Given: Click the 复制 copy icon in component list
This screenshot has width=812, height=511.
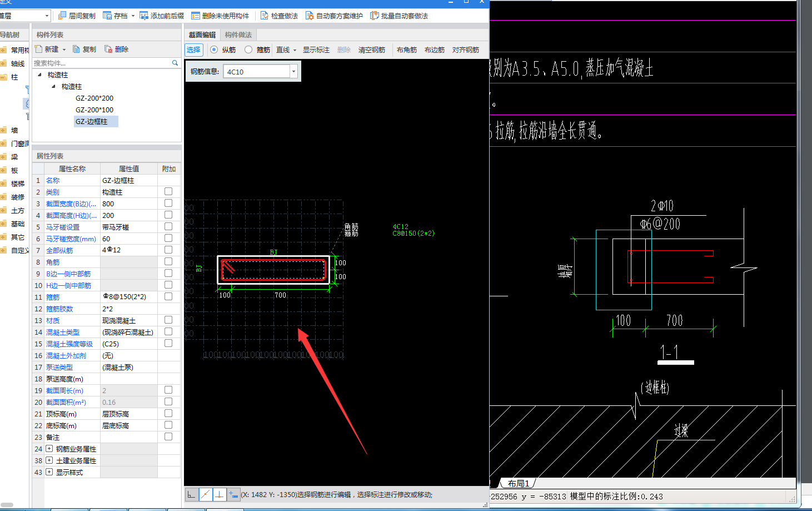Looking at the screenshot, I should tap(76, 49).
